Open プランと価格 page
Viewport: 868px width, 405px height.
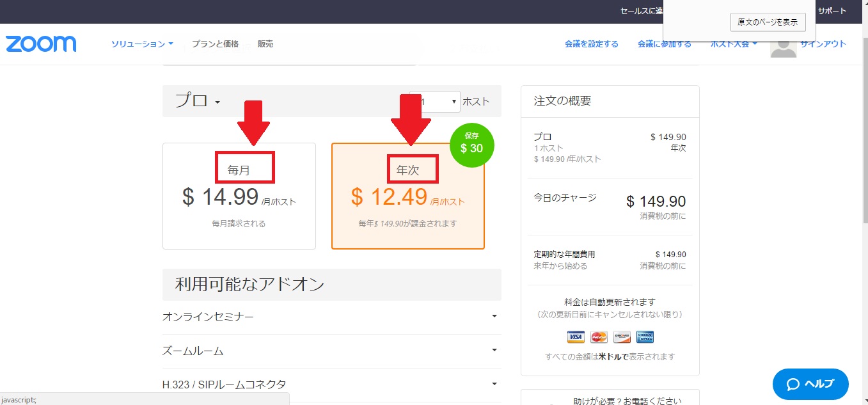(x=215, y=44)
